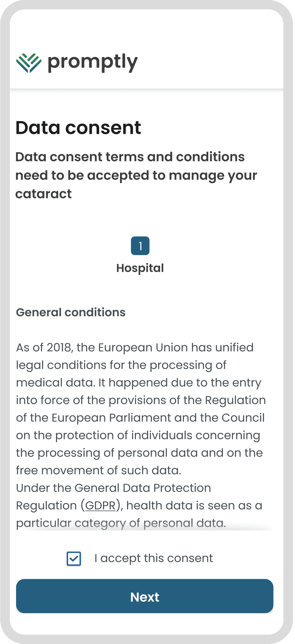Click the 'Data consent' page heading
The width and height of the screenshot is (295, 644).
tap(78, 128)
